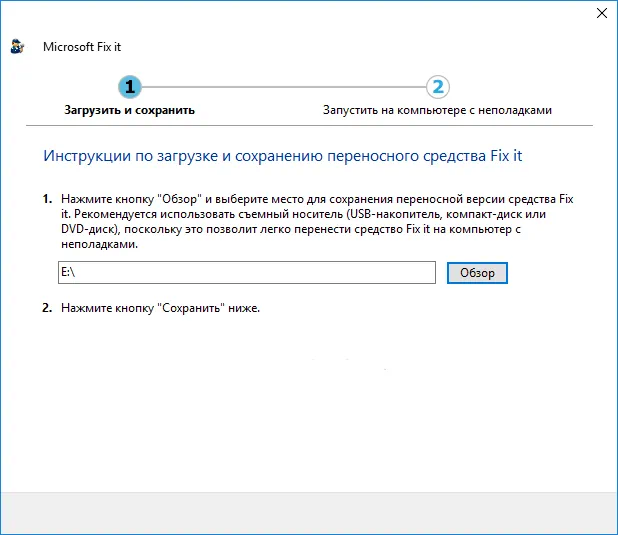
Task: Click instruction paragraph starting with "Нажмите кнопку "Обзор""
Action: click(x=317, y=221)
